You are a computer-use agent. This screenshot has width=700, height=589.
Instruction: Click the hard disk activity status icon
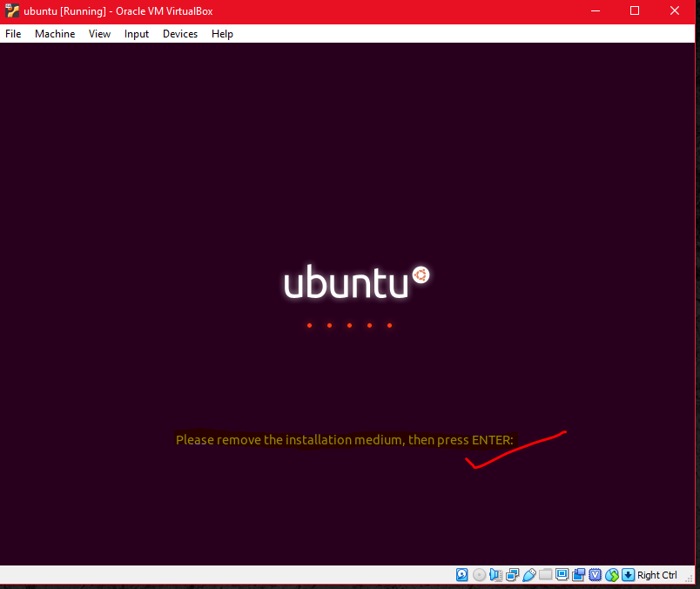click(x=461, y=575)
